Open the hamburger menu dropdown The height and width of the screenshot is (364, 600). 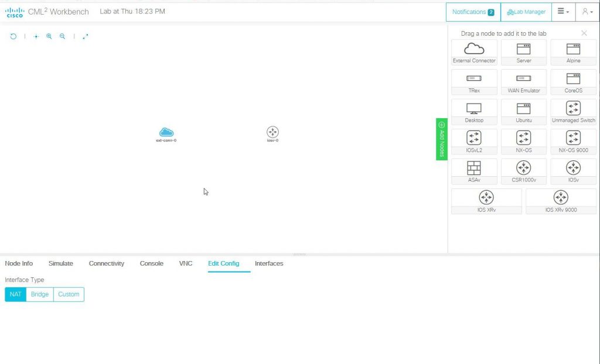click(x=563, y=12)
